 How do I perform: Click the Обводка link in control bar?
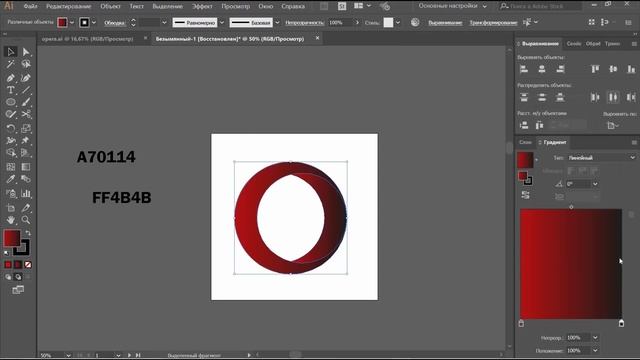(x=115, y=23)
